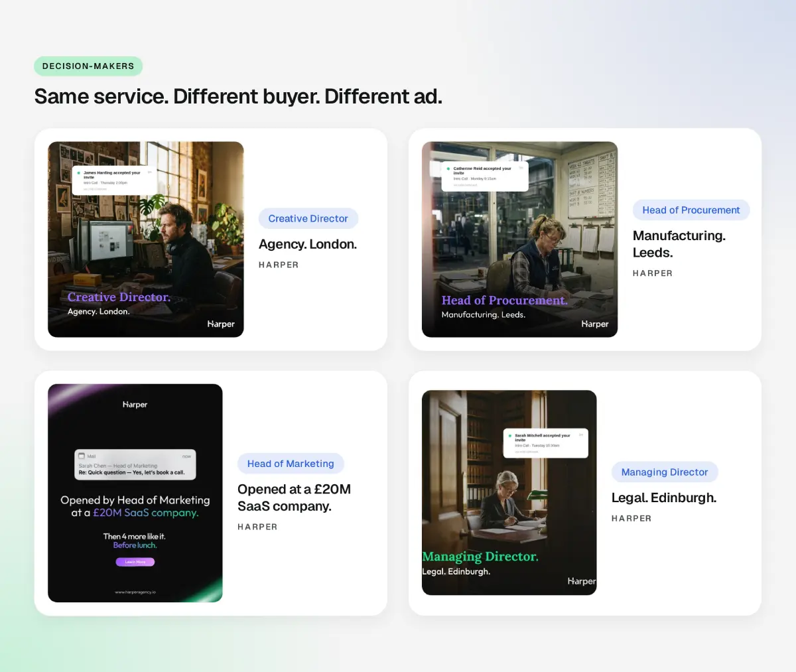796x672 pixels.
Task: Click purple 'Head of Procurement.' ad caption
Action: pos(505,301)
